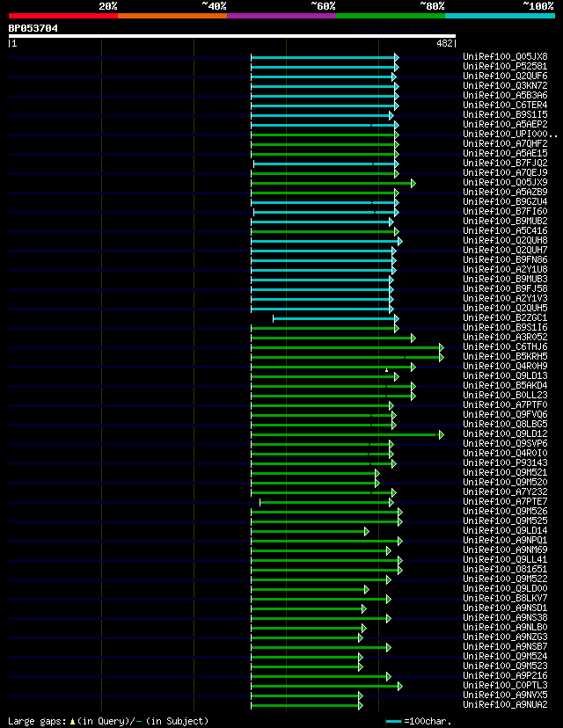Click the UniRef100_B2ZGC1 hit label
The image size is (563, 728).
coord(505,318)
